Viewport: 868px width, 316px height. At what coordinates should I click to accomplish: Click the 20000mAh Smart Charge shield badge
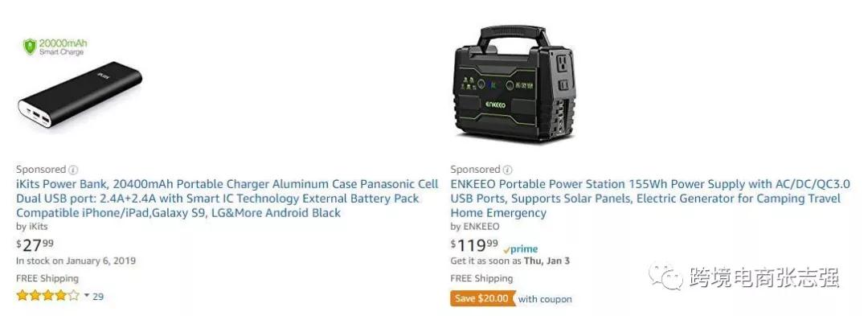[x=55, y=47]
